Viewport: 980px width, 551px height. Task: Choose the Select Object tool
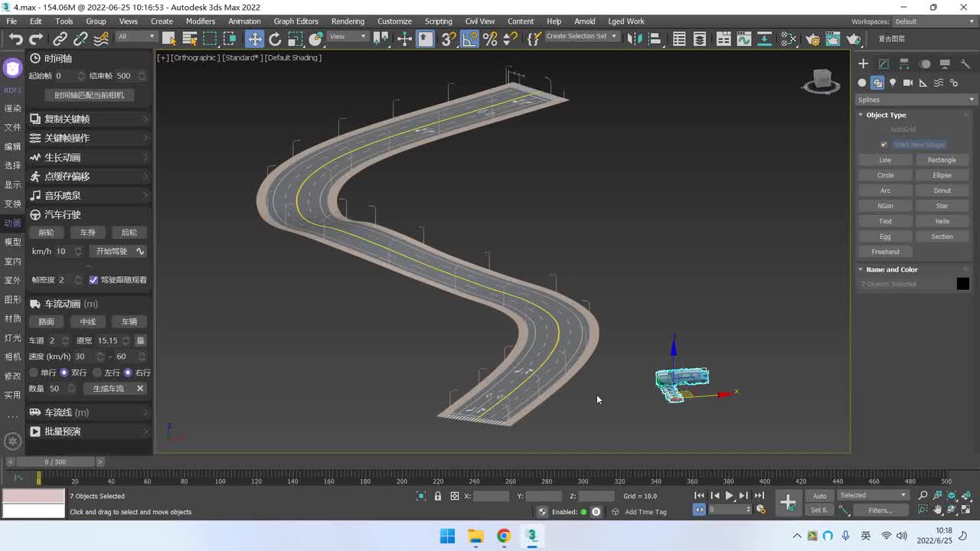[x=169, y=39]
